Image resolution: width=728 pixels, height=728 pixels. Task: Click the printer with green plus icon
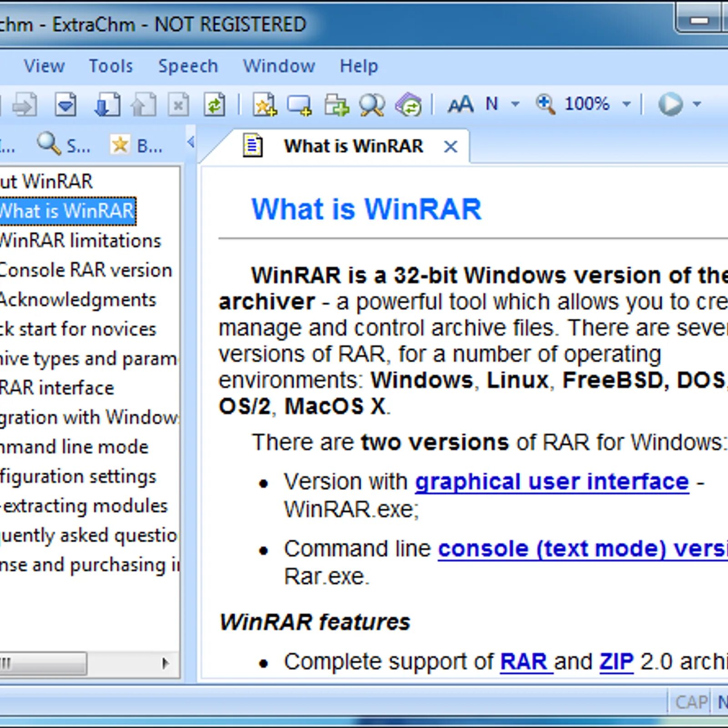[337, 105]
